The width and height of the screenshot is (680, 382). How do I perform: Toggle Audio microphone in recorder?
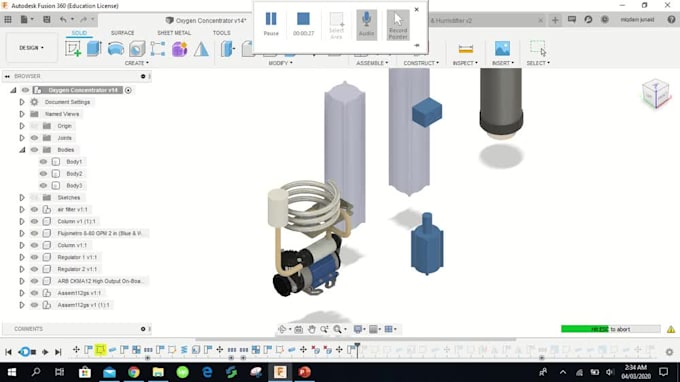pos(366,25)
